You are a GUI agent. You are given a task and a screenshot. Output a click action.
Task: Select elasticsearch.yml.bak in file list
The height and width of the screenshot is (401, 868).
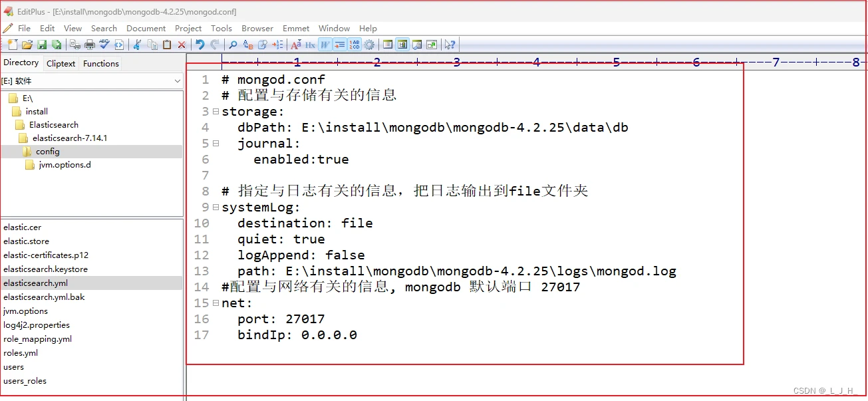click(x=44, y=297)
